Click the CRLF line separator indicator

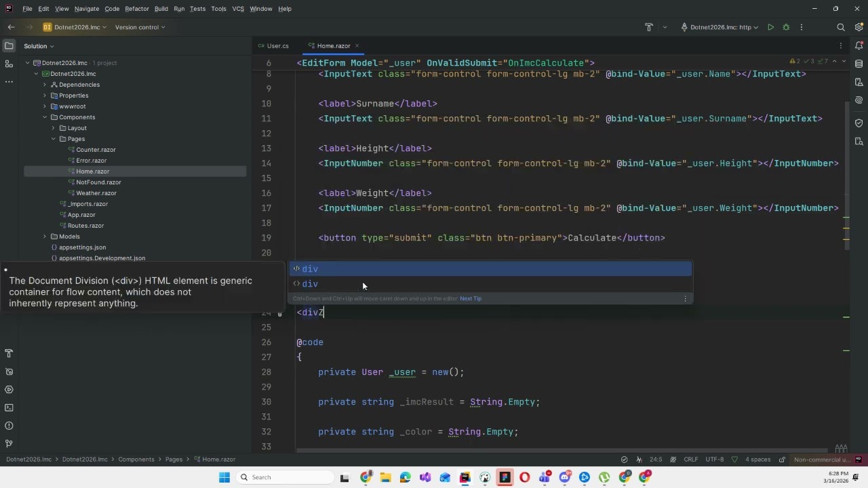(x=691, y=460)
